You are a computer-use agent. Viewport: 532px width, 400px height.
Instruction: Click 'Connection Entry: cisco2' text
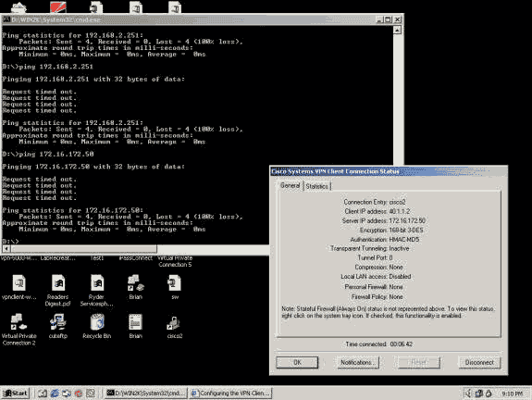[x=375, y=202]
